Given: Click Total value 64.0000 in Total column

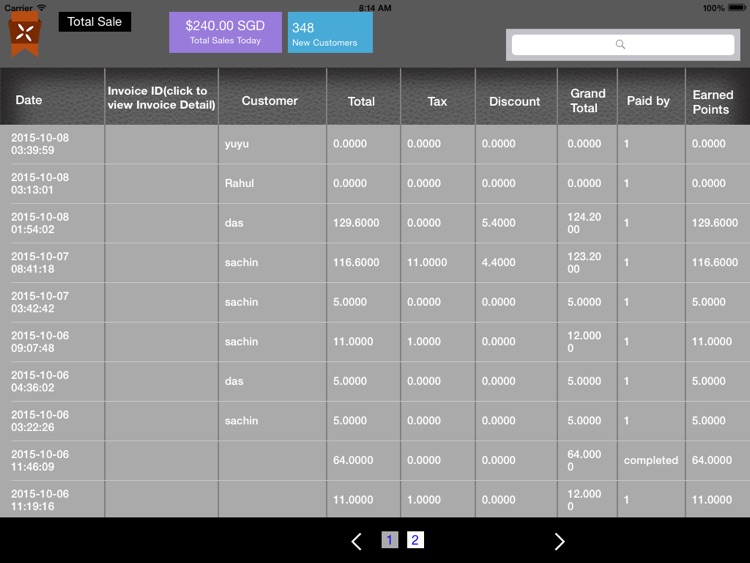Looking at the screenshot, I should pyautogui.click(x=353, y=460).
